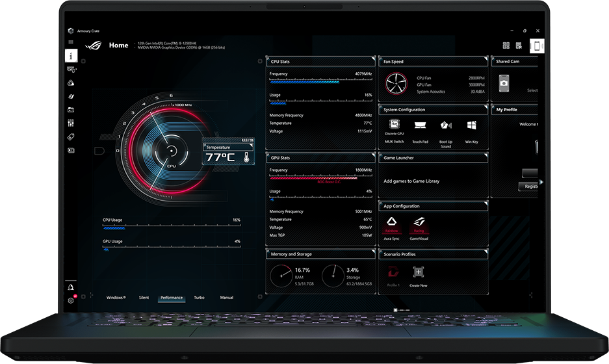Open GameVisual from the sidebar
Image resolution: width=609 pixels, height=364 pixels.
(x=71, y=96)
